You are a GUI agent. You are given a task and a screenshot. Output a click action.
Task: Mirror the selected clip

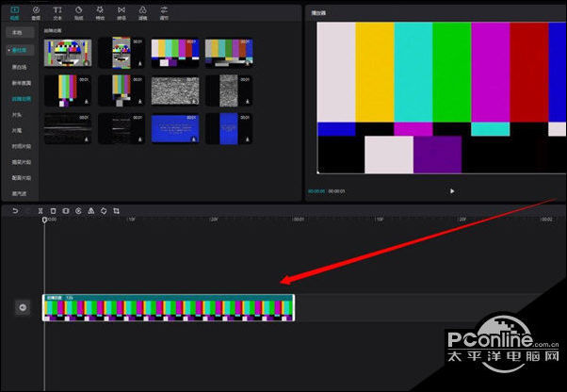tap(91, 210)
